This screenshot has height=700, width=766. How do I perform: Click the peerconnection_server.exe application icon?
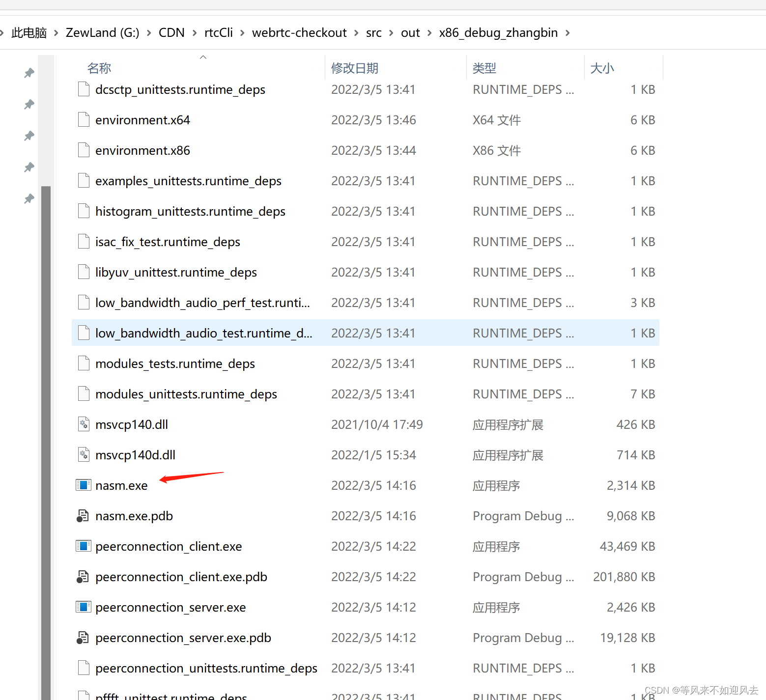pos(84,607)
